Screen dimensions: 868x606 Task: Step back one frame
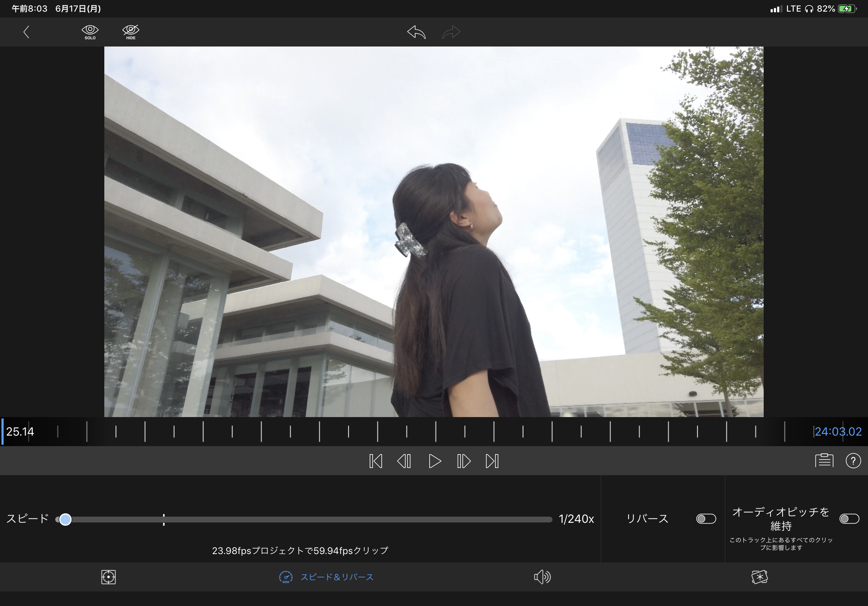(404, 461)
